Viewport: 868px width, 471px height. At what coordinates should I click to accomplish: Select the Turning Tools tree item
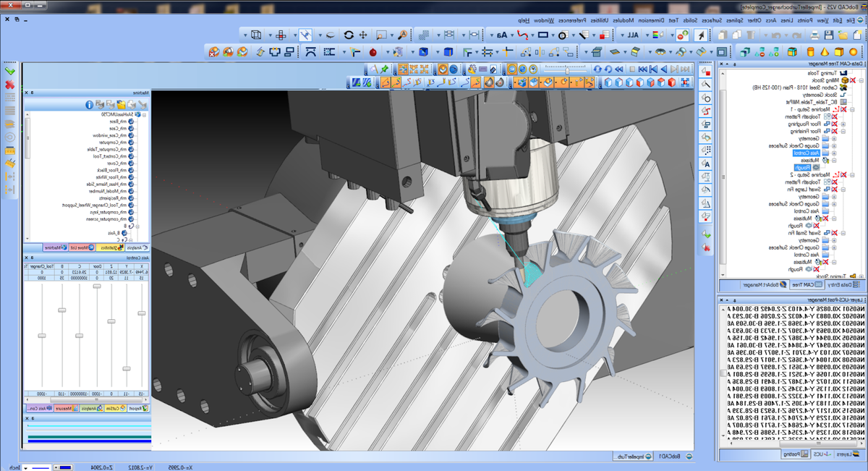tap(822, 73)
